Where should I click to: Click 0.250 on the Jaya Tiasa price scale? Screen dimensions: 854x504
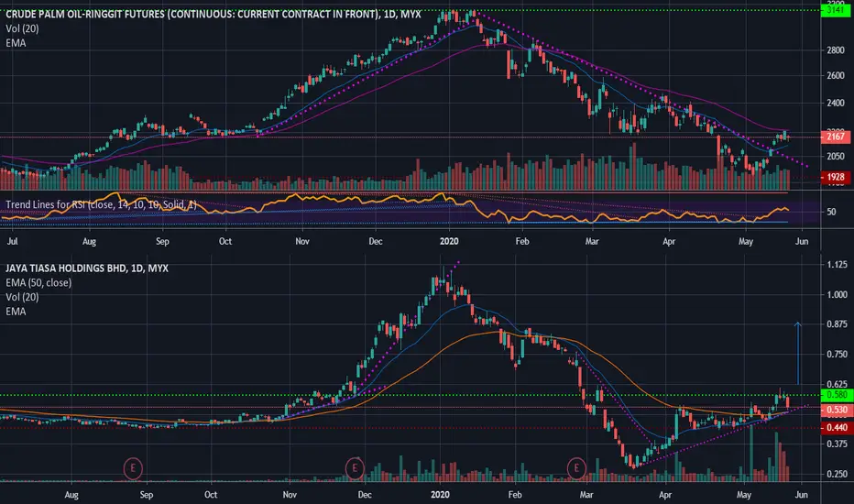[x=837, y=475]
